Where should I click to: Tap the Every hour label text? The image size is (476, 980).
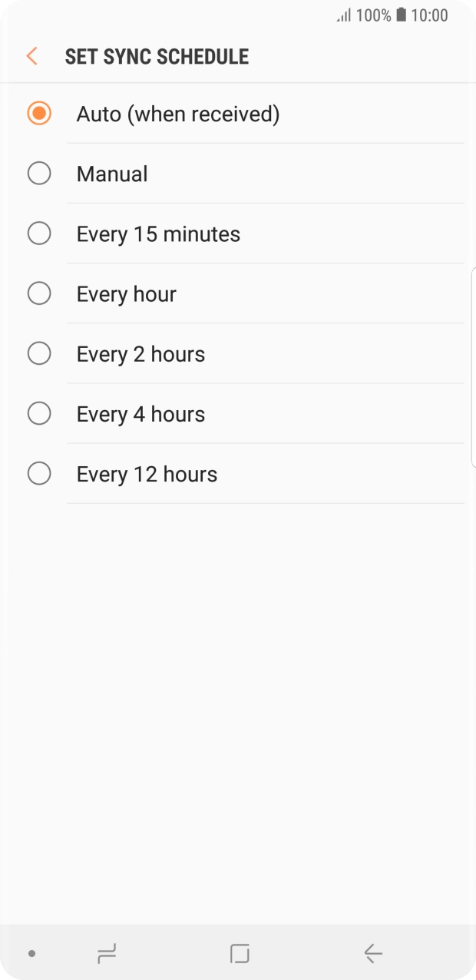(x=126, y=293)
